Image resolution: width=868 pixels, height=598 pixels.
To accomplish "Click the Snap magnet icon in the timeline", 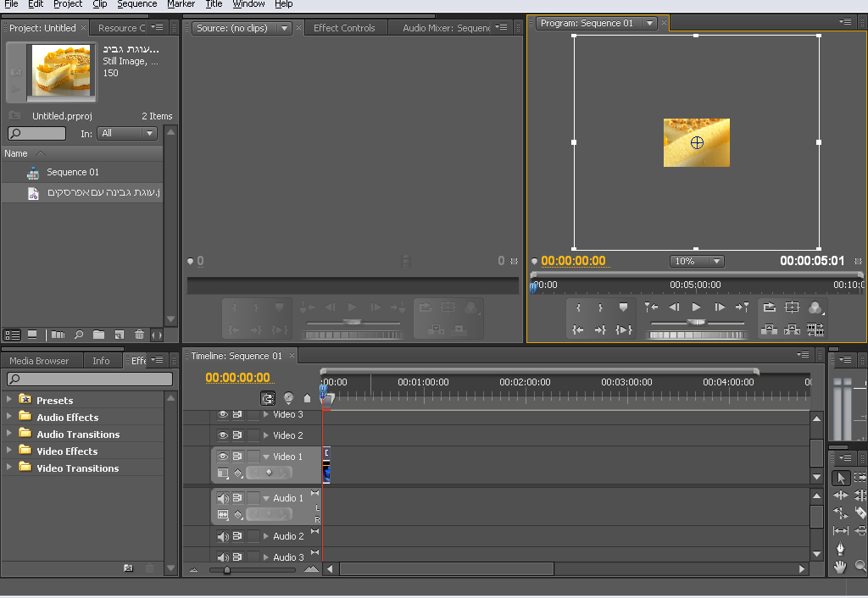I will pos(268,398).
